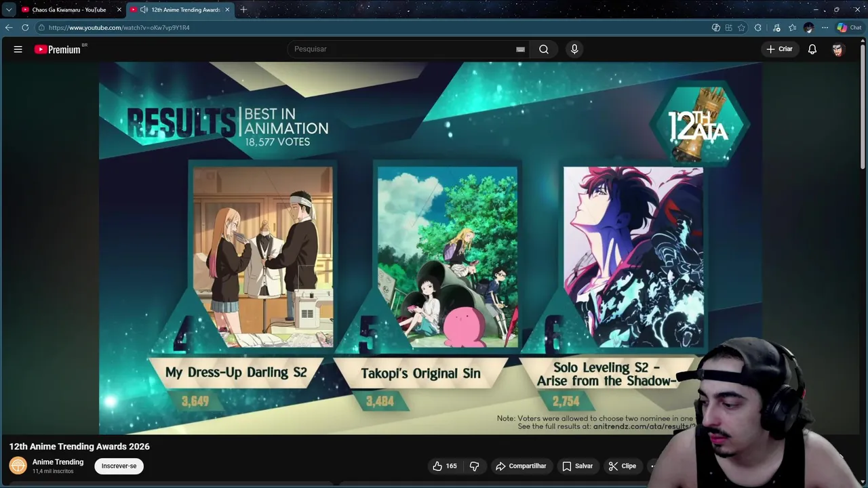868x488 pixels.
Task: Start voice search with microphone icon
Action: pos(574,49)
